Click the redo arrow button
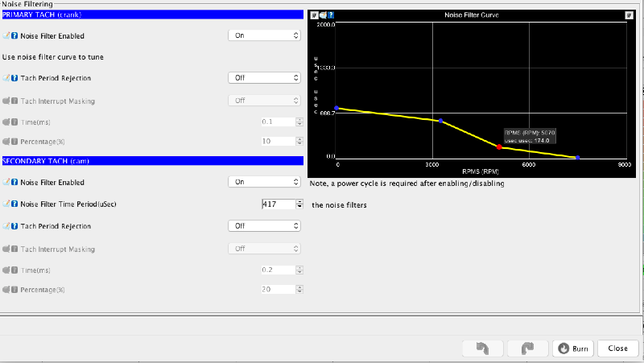This screenshot has height=363, width=644. pos(527,349)
